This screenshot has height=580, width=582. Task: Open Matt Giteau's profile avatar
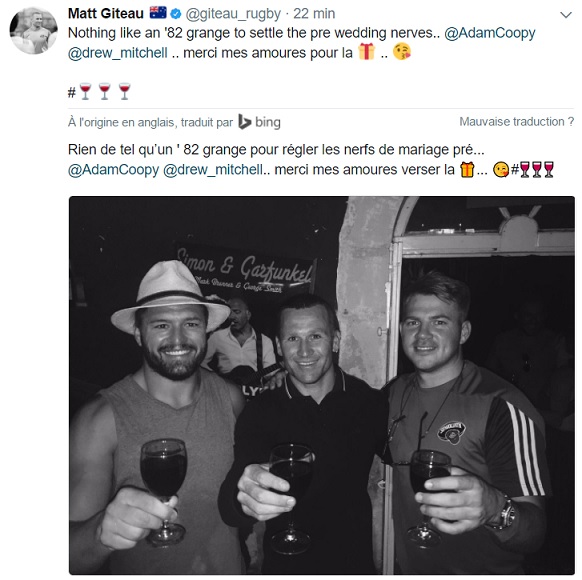(x=33, y=30)
